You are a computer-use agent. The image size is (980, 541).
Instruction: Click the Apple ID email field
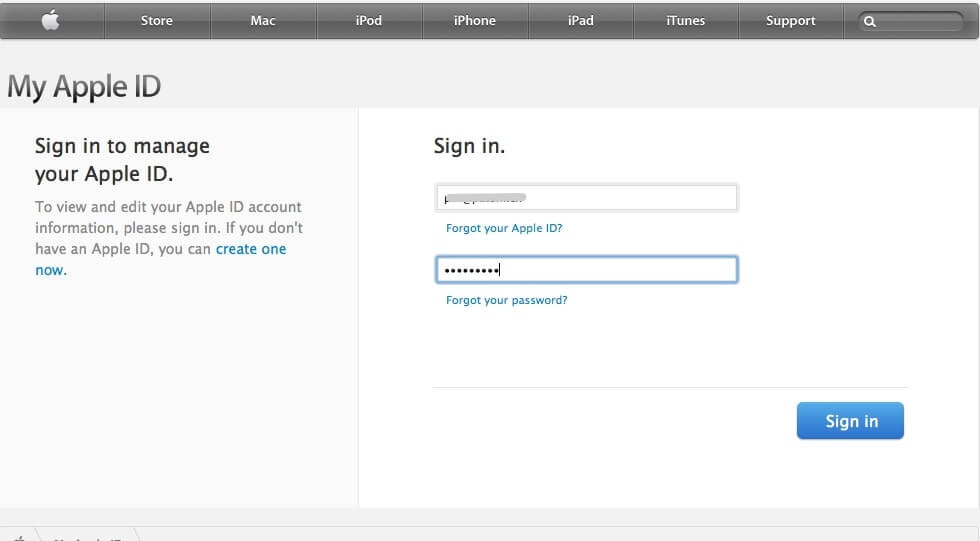click(x=586, y=198)
